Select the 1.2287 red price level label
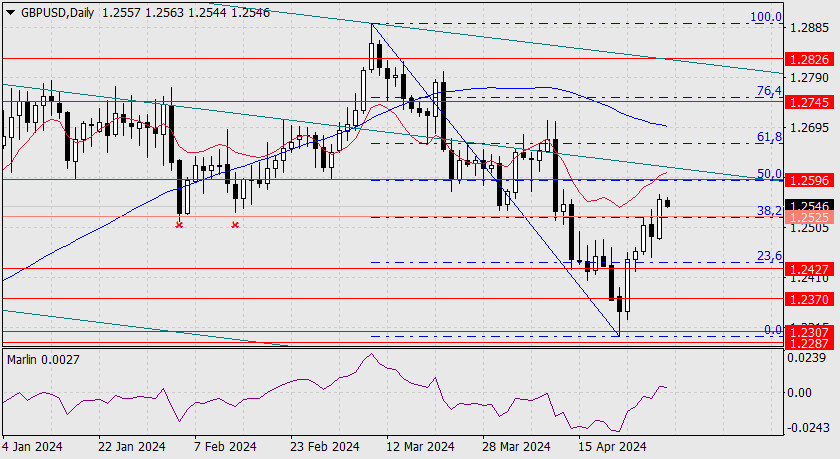The image size is (840, 459). click(809, 343)
